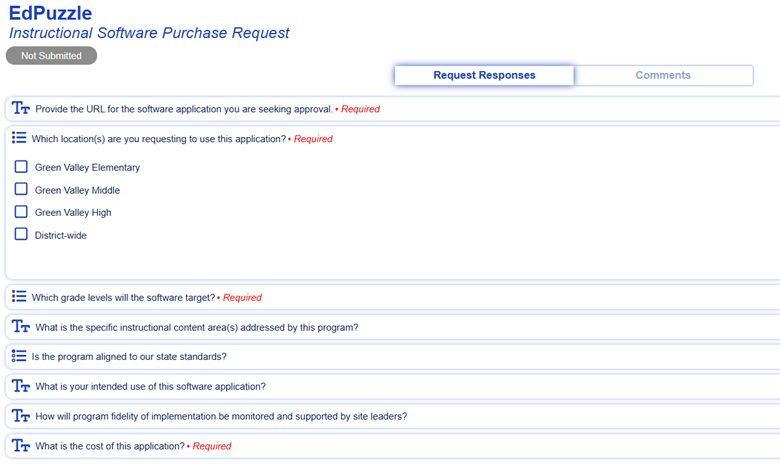Click the 'Green Valley Elementary' label text
780x464 pixels.
(x=87, y=168)
